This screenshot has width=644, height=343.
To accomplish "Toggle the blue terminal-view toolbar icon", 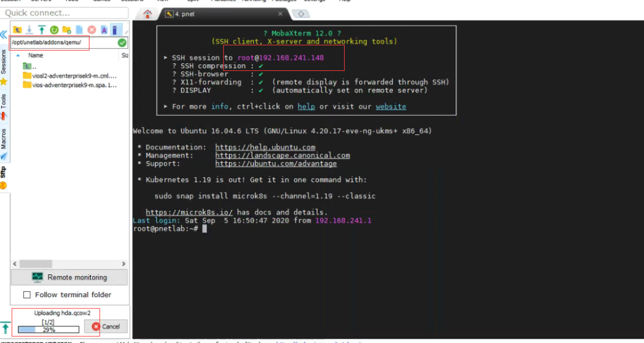I will point(116,30).
